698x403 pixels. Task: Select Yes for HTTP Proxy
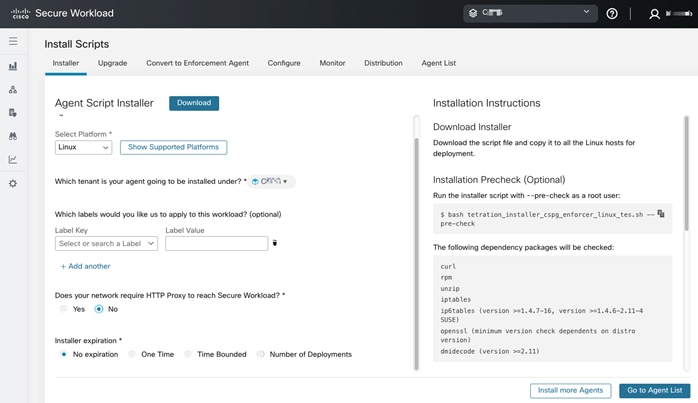click(x=63, y=309)
